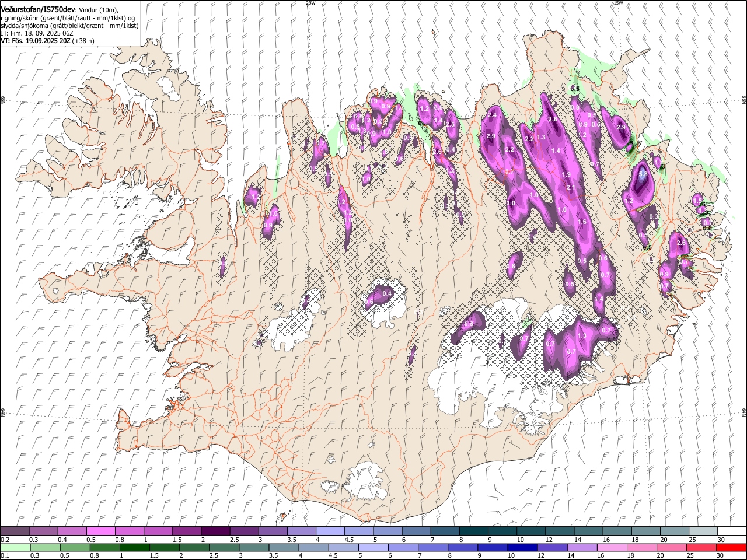This screenshot has width=747, height=560.
Task: Pick top legend pale grey swatch at 25
Action: coord(703,531)
